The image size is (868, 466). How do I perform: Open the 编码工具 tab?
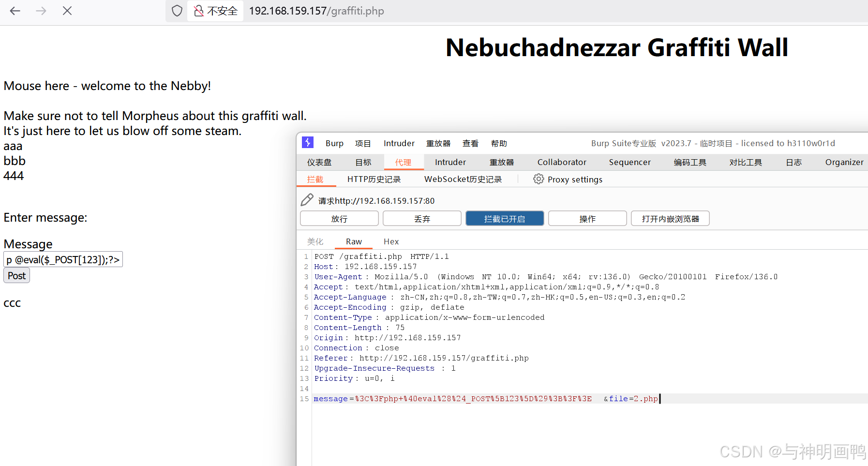[x=690, y=162]
